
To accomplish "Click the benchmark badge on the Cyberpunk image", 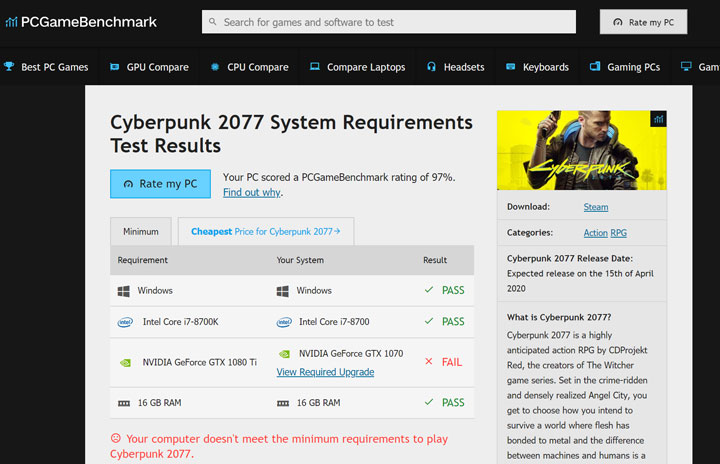I will pyautogui.click(x=658, y=119).
